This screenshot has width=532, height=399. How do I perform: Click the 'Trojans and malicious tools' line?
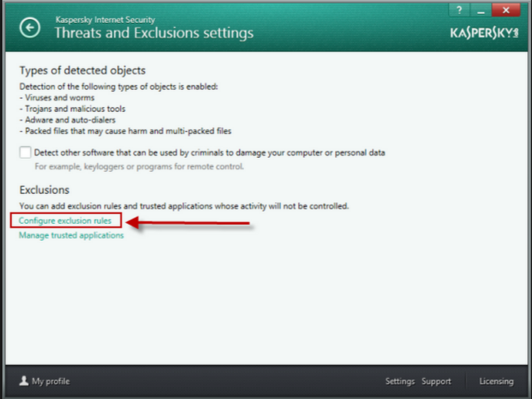pos(72,109)
